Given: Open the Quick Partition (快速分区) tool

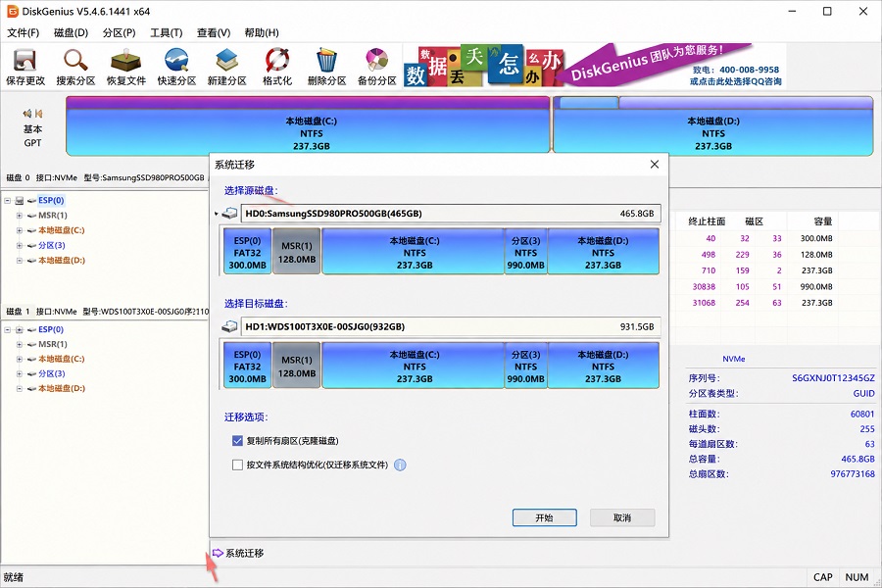Looking at the screenshot, I should 176,67.
